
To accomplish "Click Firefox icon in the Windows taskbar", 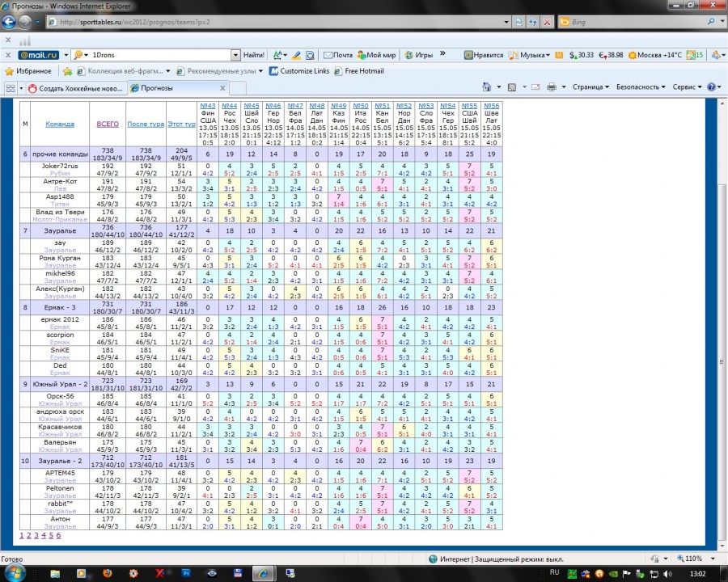I will 106,571.
